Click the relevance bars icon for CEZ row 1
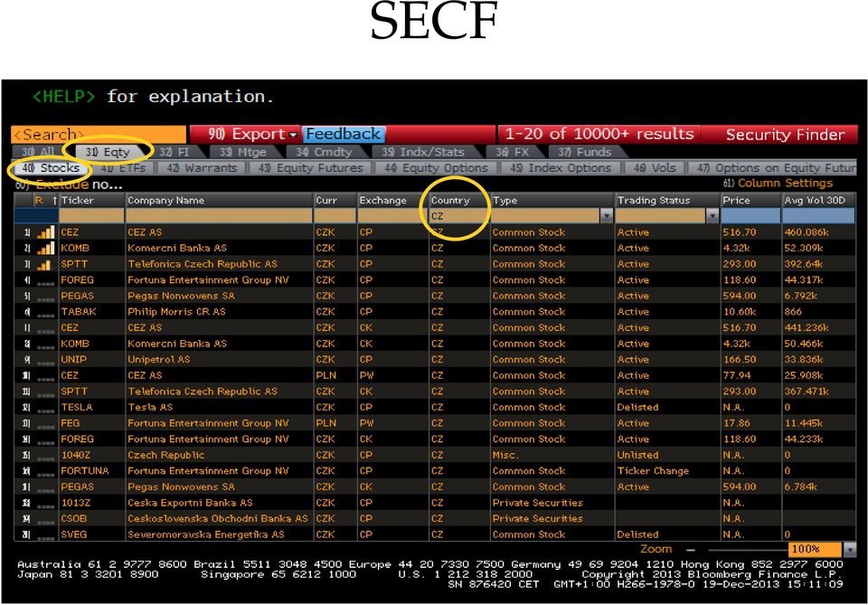The height and width of the screenshot is (605, 868). point(46,232)
